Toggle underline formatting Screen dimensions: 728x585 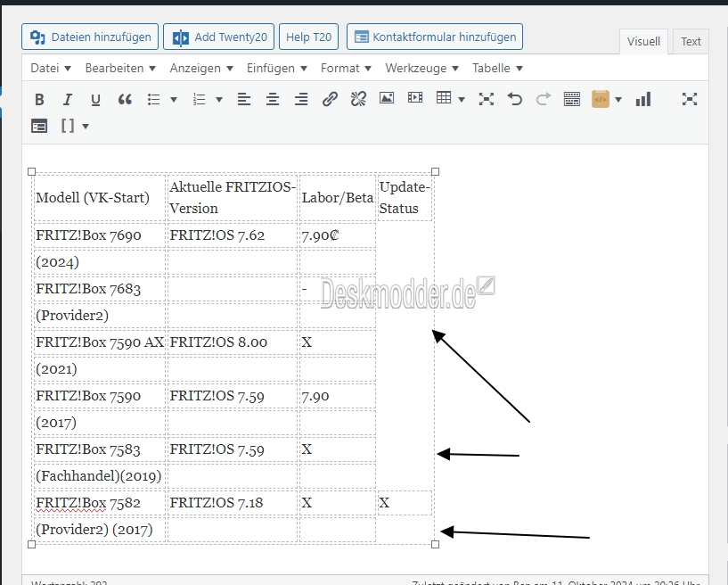point(95,99)
